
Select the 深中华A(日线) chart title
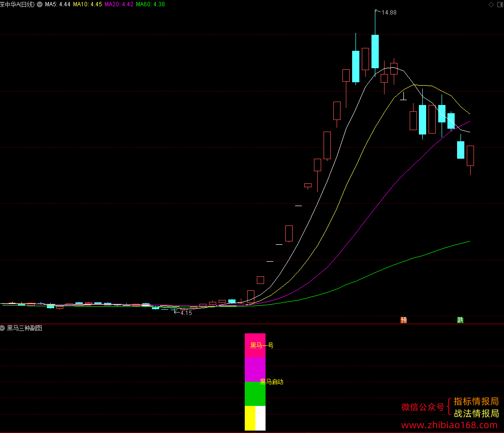(x=17, y=4)
